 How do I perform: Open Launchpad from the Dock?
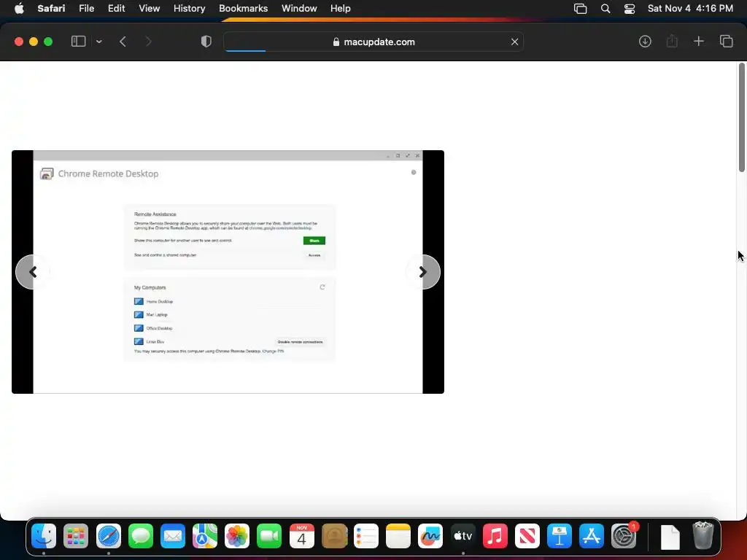(x=76, y=536)
